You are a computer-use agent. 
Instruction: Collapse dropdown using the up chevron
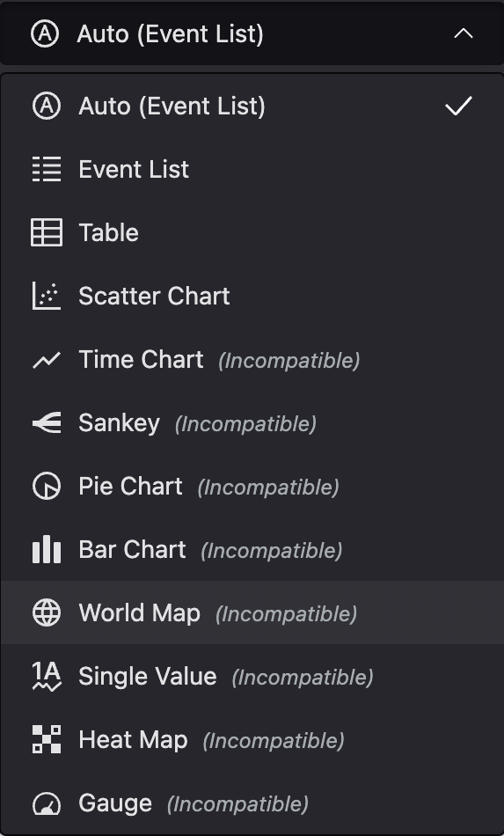(x=463, y=33)
